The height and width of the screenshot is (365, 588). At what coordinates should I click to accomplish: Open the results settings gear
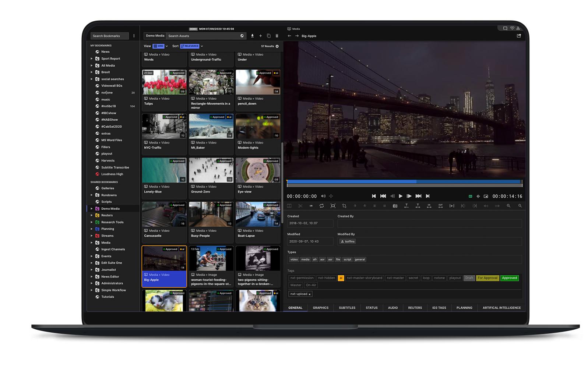[x=277, y=46]
